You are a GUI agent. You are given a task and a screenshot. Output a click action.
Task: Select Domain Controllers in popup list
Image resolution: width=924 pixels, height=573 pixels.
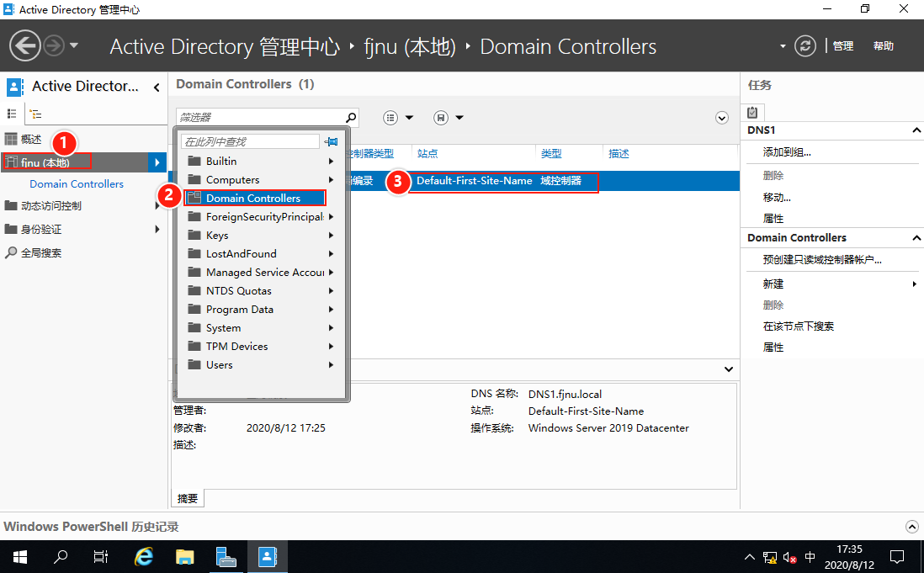255,198
